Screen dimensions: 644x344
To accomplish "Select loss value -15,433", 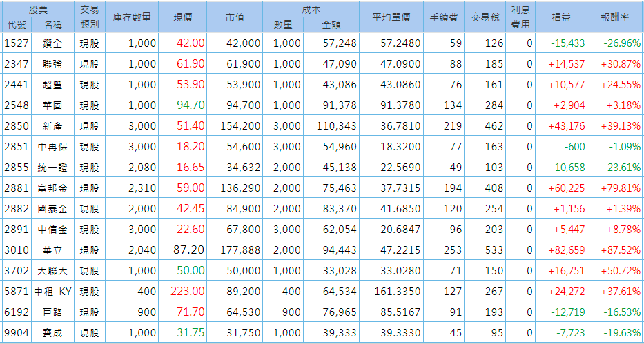I will coord(567,43).
